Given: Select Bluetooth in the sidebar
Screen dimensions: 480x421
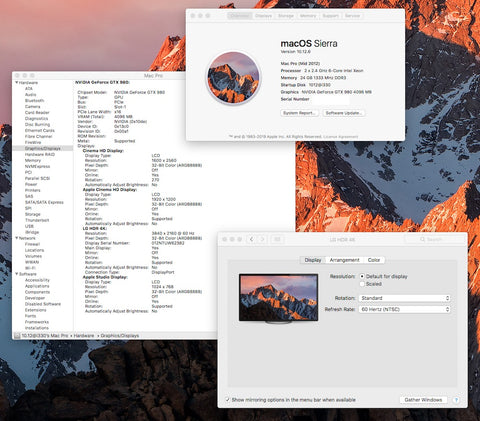Looking at the screenshot, I should click(x=34, y=100).
